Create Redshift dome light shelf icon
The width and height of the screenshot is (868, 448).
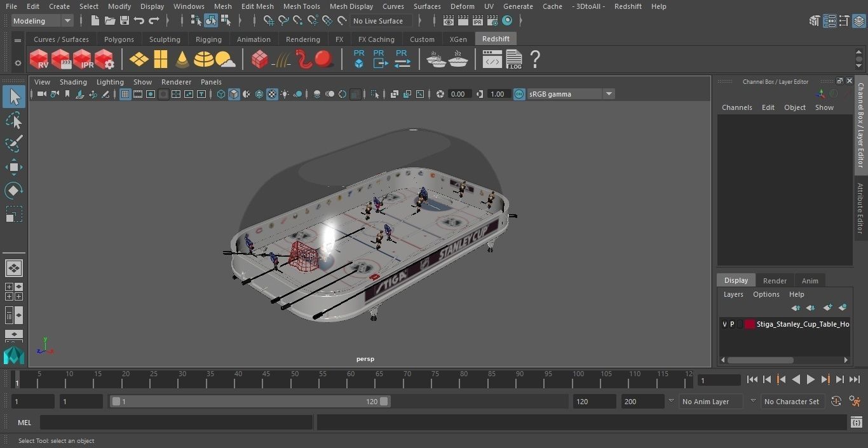pyautogui.click(x=204, y=60)
